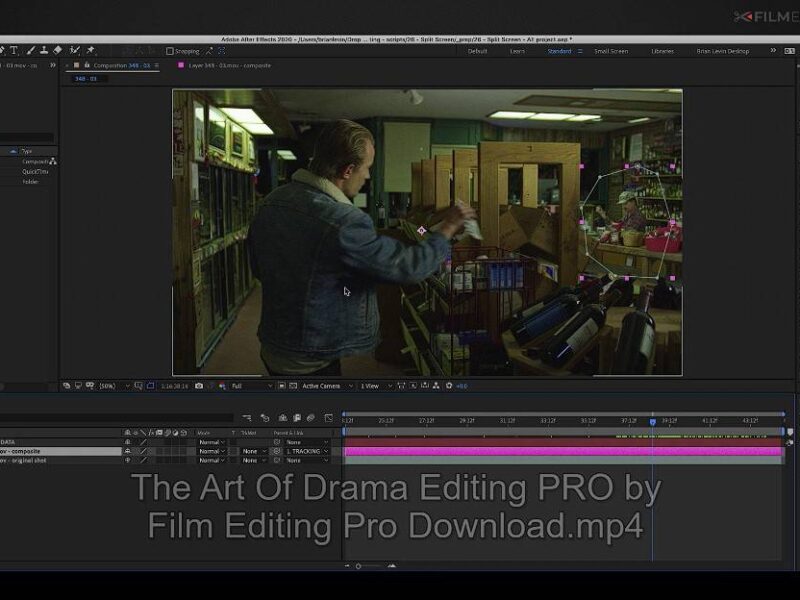Image resolution: width=800 pixels, height=600 pixels.
Task: Switch to the Small Screen workspace
Action: [x=612, y=49]
